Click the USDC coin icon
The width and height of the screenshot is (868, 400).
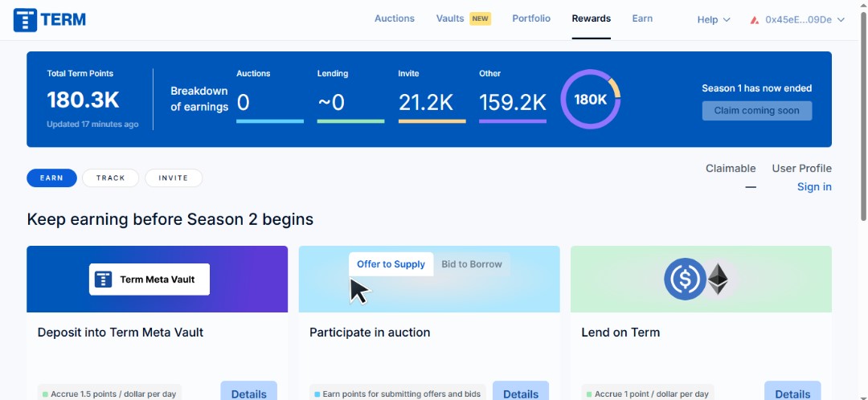(685, 279)
